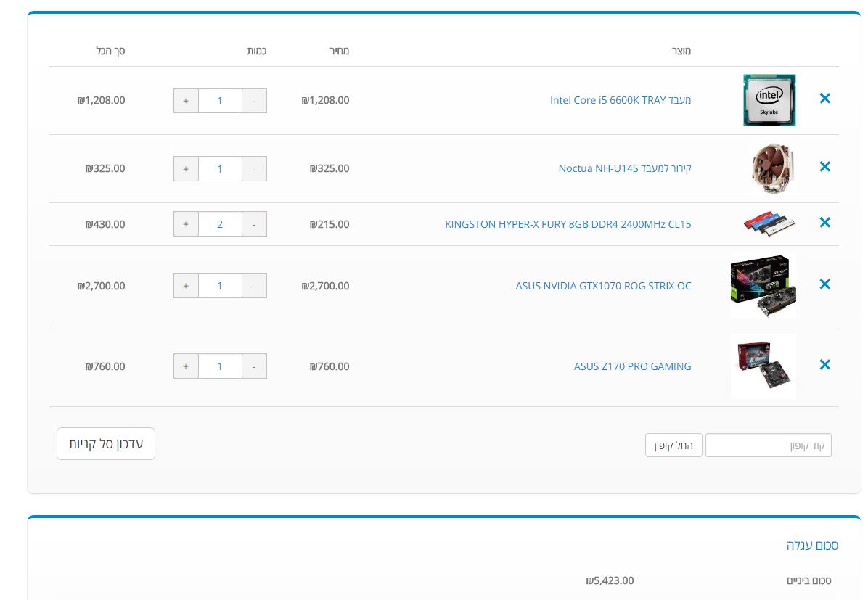Viewport: 868px width, 600px height.
Task: Increase GTX1070 quantity with plus button
Action: coord(186,286)
